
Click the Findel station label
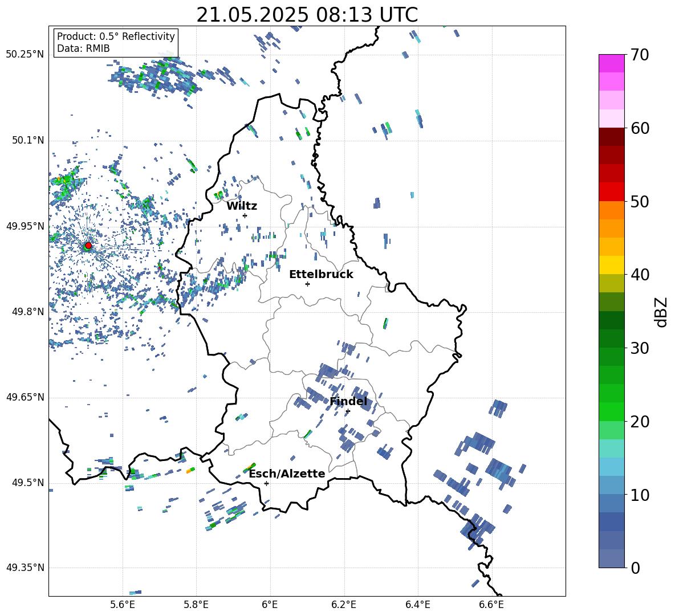tap(348, 401)
